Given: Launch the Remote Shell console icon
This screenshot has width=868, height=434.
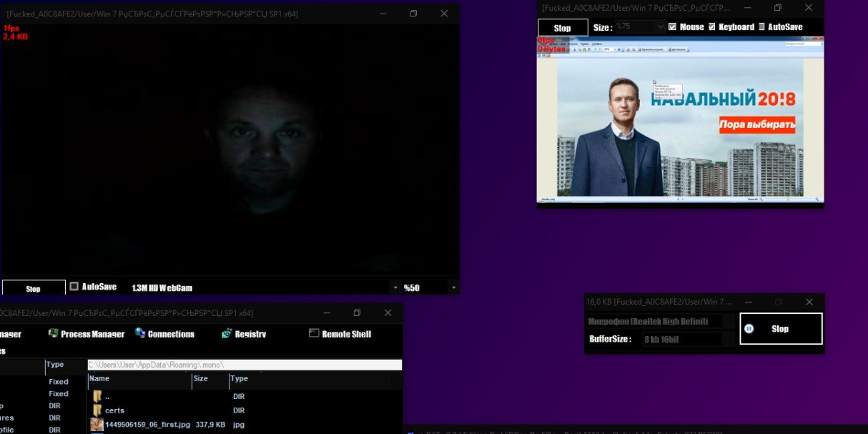Looking at the screenshot, I should tap(313, 333).
